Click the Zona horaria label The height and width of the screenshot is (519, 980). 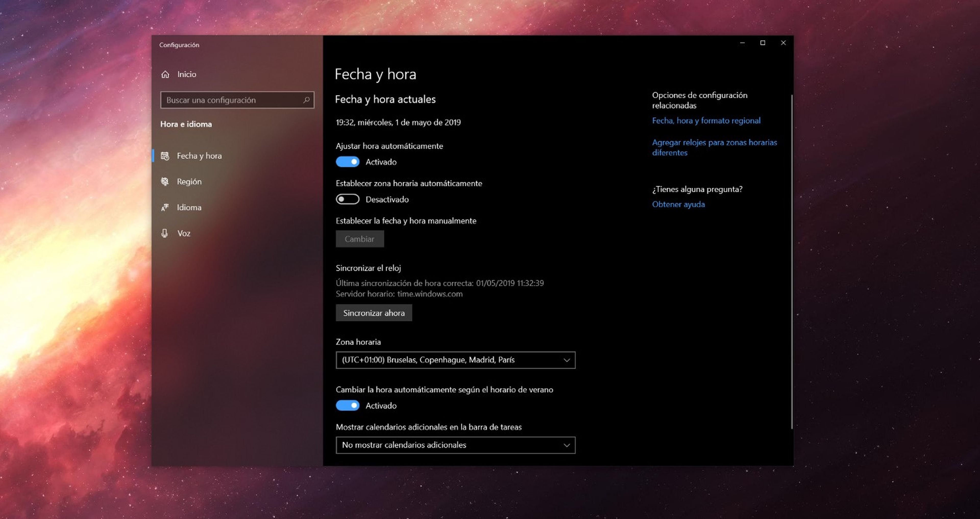(x=358, y=342)
